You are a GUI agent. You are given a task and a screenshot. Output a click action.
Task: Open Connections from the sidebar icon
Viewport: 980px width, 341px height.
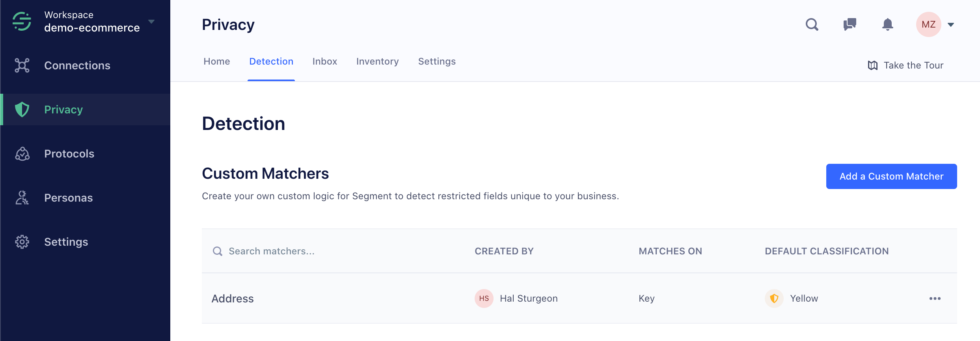pyautogui.click(x=22, y=65)
